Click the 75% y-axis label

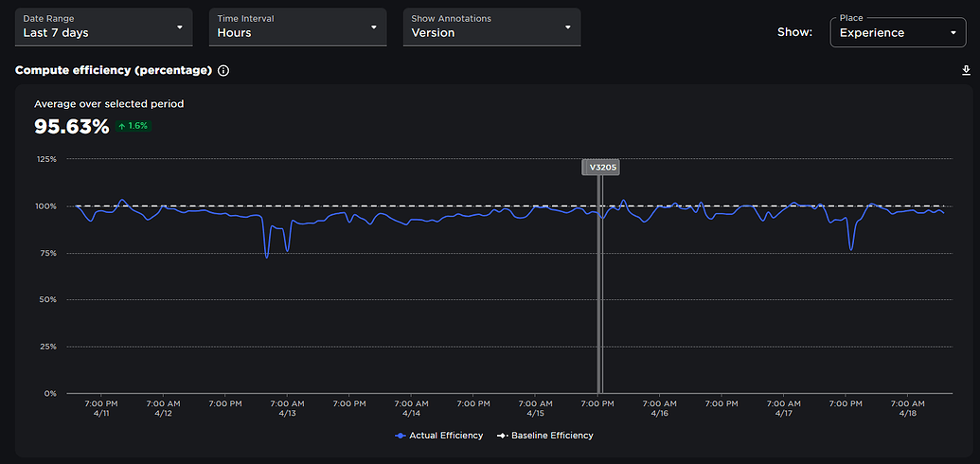coord(48,253)
